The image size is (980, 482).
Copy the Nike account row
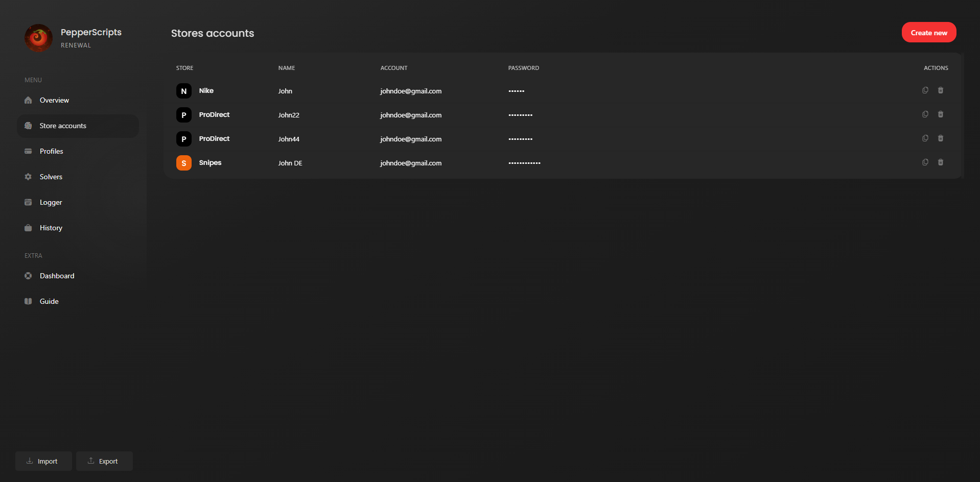tap(925, 90)
